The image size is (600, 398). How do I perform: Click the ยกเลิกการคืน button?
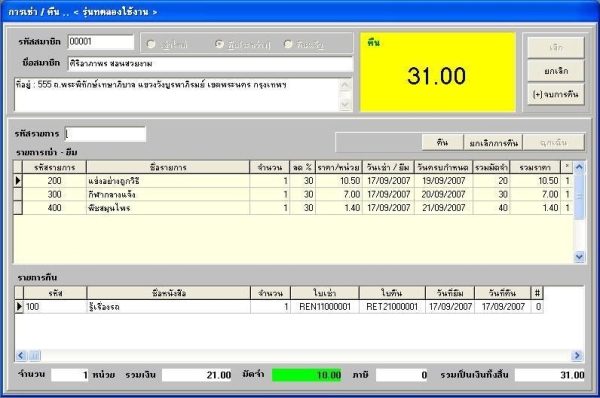493,142
